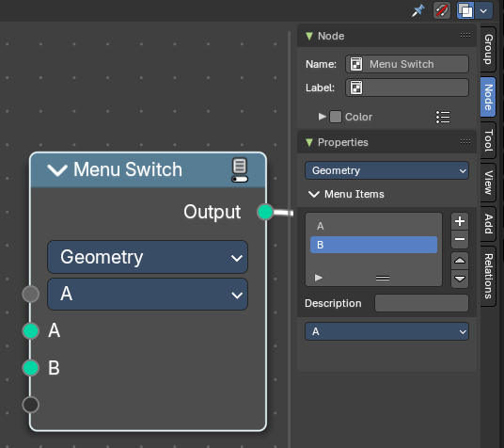Toggle the snapping magnet icon
This screenshot has width=504, height=448.
442,10
